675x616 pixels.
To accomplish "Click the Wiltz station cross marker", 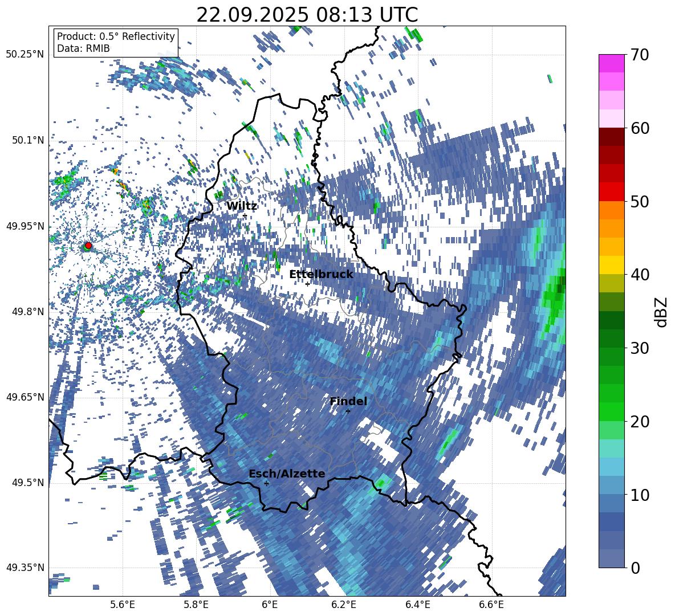I will coord(245,215).
